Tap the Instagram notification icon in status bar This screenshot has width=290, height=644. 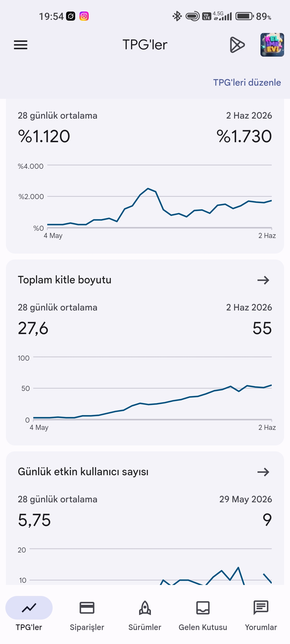coord(84,16)
